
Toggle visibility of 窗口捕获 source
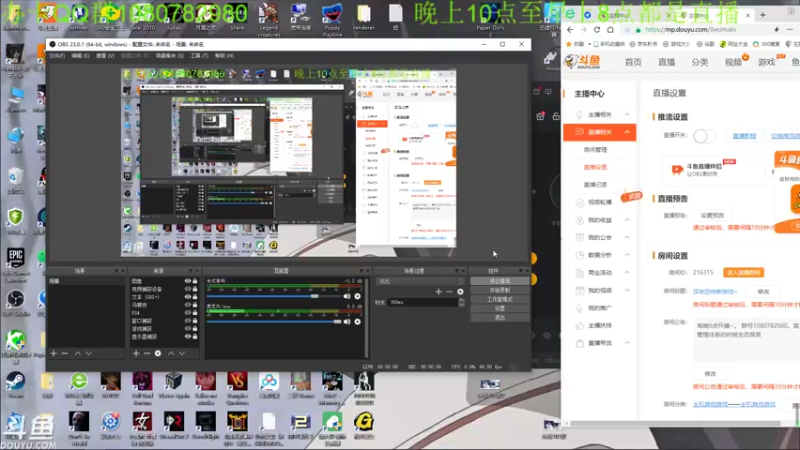[x=188, y=321]
